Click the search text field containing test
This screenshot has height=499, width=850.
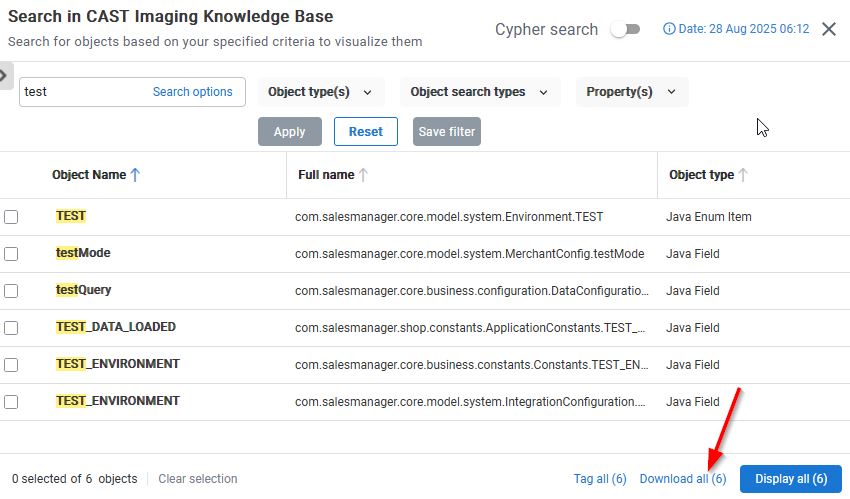pos(80,92)
